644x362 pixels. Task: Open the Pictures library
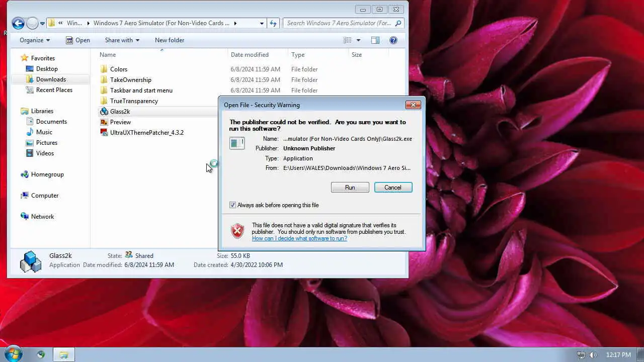[x=47, y=143]
